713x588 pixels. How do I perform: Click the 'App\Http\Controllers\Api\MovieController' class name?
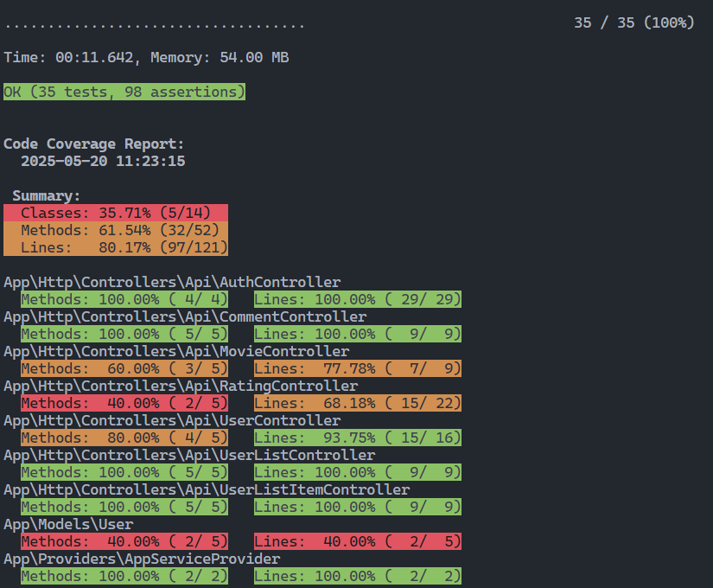pos(176,351)
